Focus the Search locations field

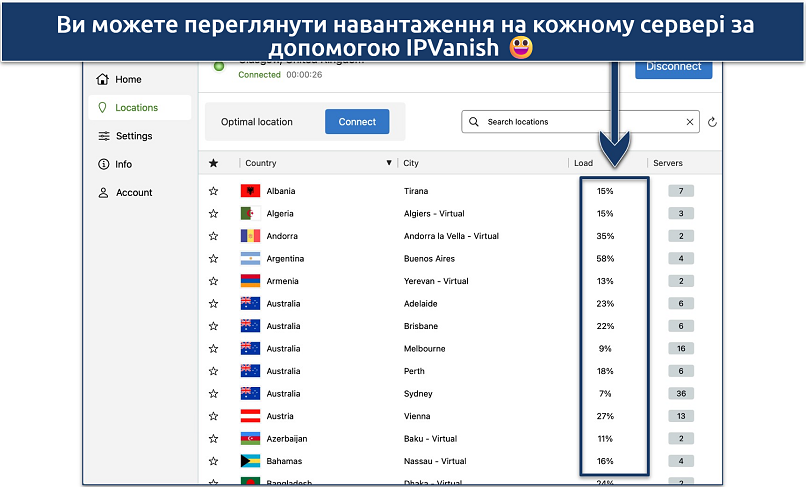point(580,122)
